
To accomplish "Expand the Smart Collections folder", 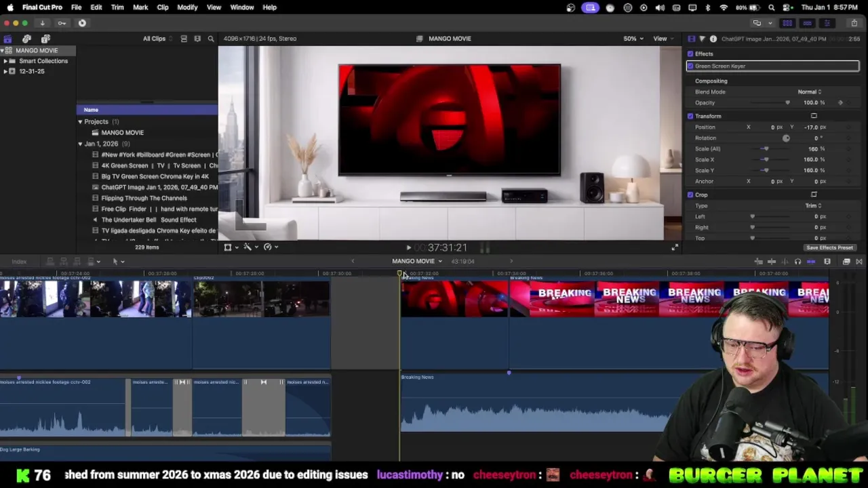I will 5,61.
